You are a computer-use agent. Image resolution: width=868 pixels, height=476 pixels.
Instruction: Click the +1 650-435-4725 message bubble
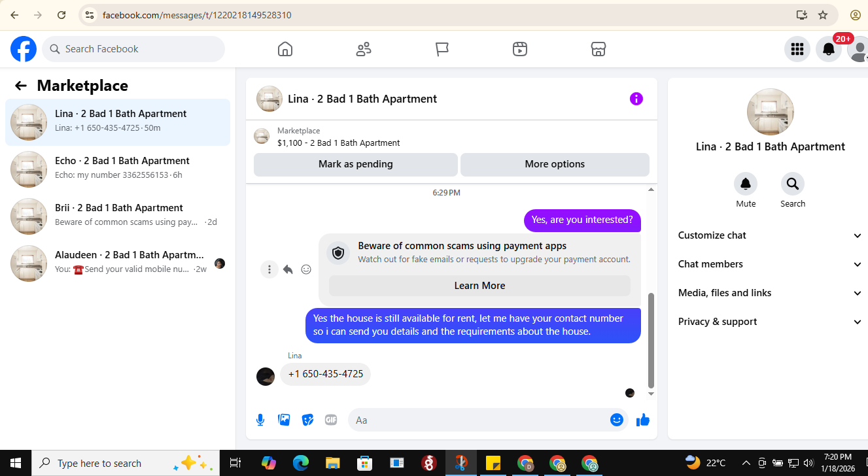(x=326, y=374)
